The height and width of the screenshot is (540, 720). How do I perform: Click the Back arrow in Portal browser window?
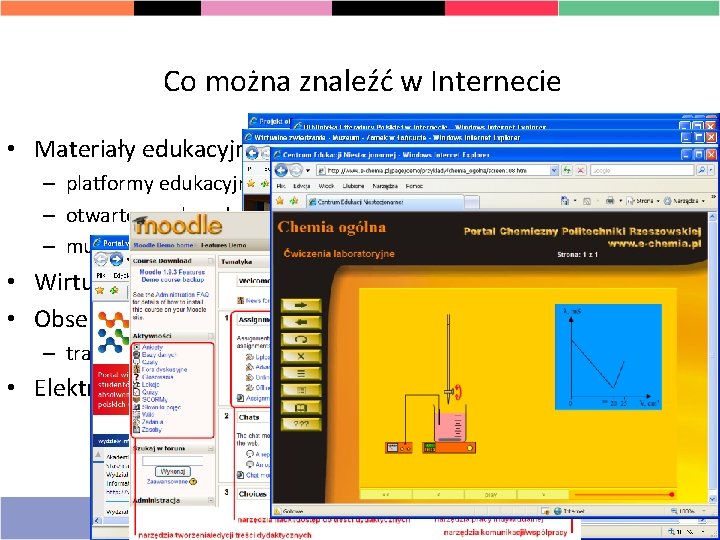[x=101, y=260]
